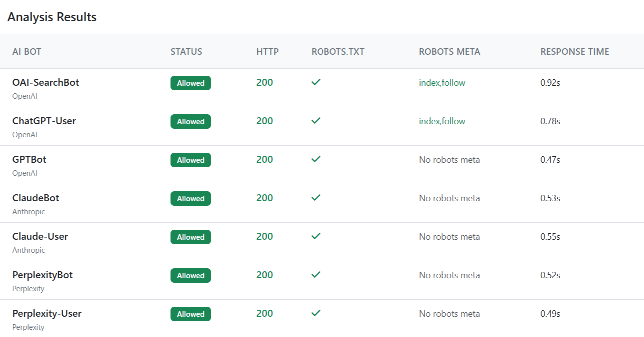Screen dimensions: 644x337
Task: Click the robots.txt checkmark for Claude-User
Action: pos(315,236)
